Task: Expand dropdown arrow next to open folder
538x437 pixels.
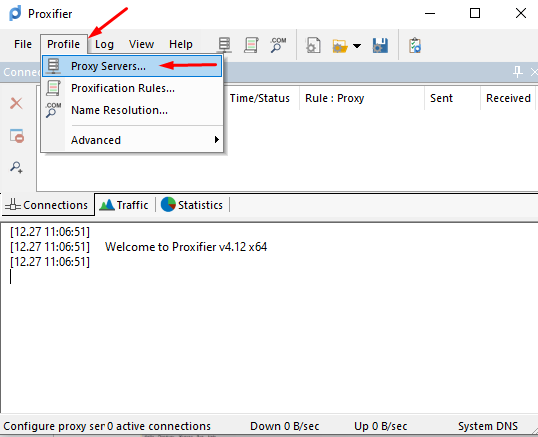Action: (x=357, y=46)
